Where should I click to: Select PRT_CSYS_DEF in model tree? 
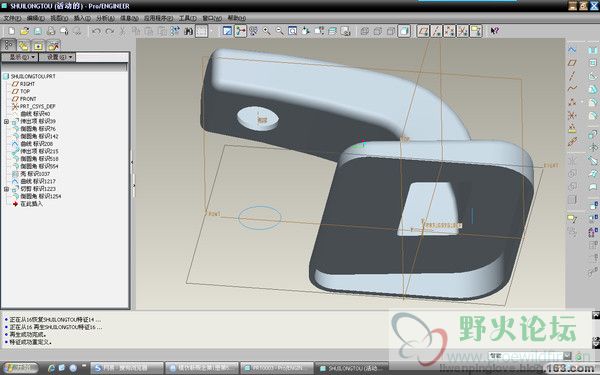click(38, 106)
